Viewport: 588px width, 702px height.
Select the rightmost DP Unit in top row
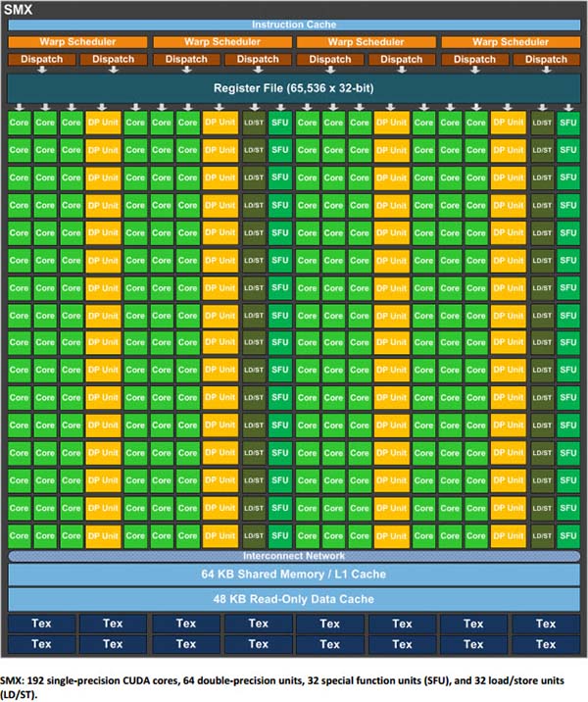click(x=508, y=123)
